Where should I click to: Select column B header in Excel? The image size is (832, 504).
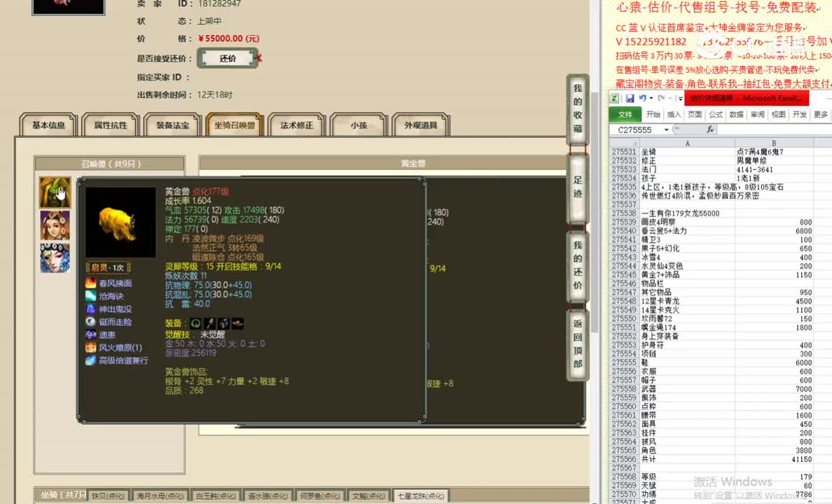click(774, 143)
